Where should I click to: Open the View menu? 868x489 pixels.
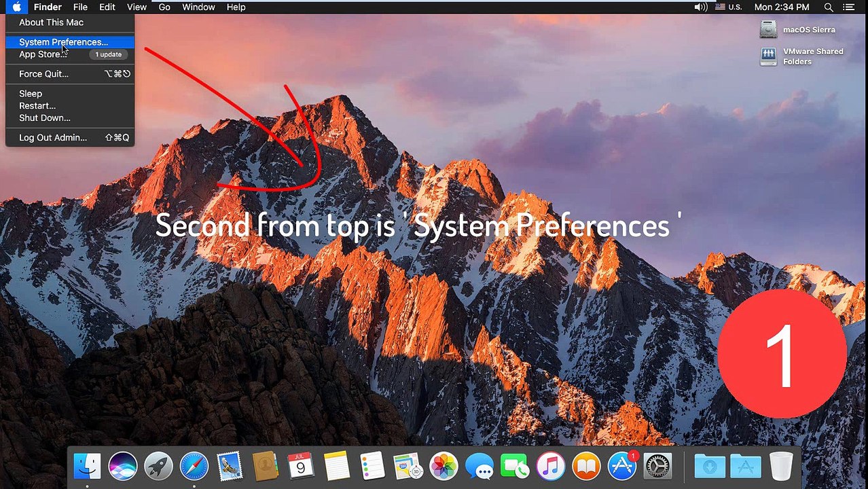click(x=137, y=7)
